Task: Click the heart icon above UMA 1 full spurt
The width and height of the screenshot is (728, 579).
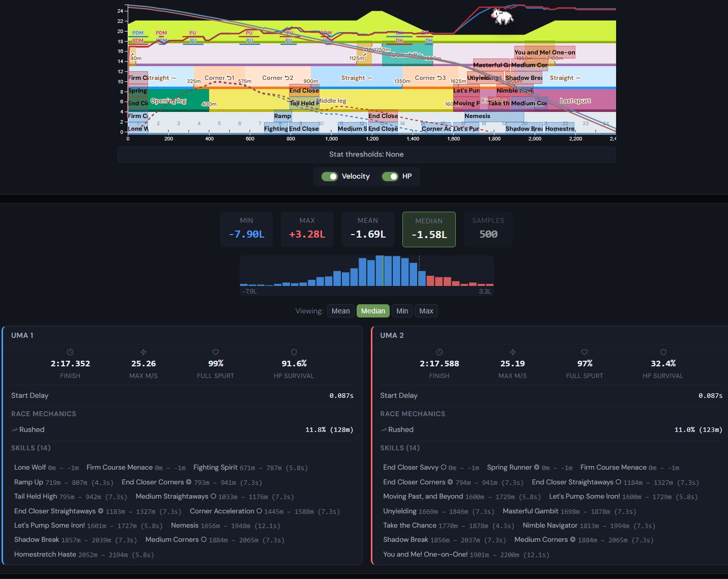Action: tap(216, 352)
